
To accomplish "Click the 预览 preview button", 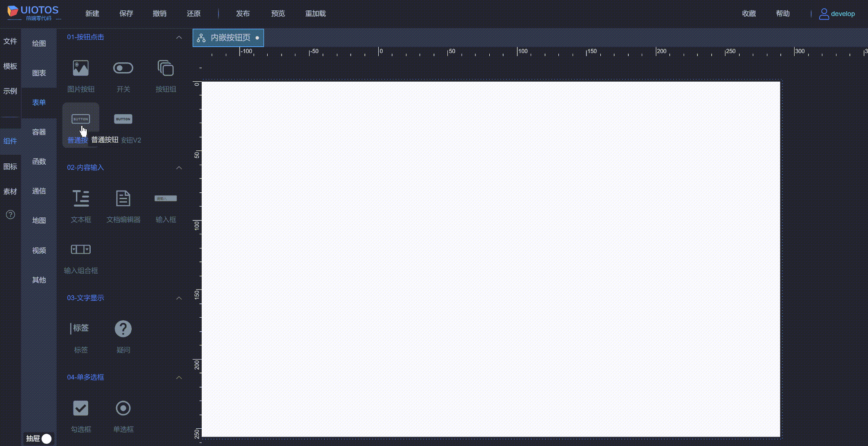I will click(278, 13).
